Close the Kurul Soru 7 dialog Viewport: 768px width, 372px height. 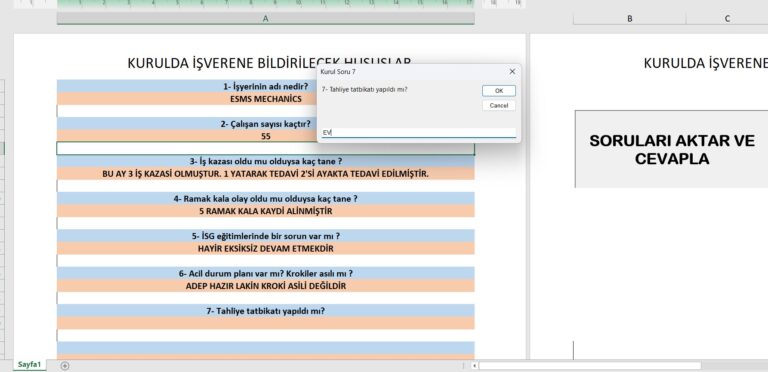(x=512, y=71)
